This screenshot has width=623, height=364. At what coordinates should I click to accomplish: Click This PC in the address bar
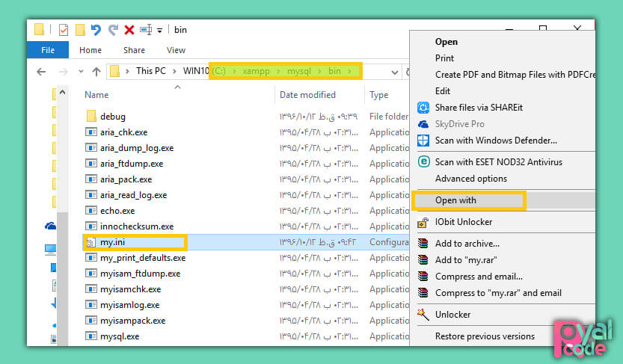pos(150,71)
